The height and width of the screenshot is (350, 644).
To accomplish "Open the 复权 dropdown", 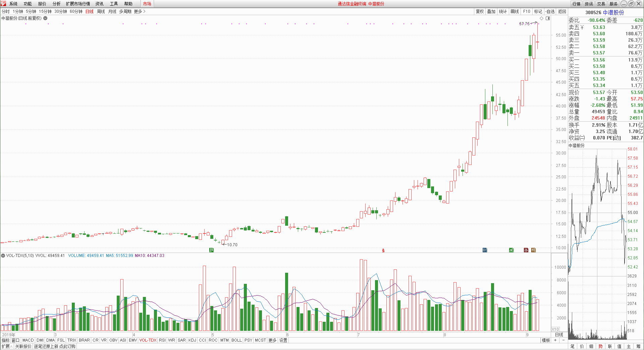I will pos(480,11).
